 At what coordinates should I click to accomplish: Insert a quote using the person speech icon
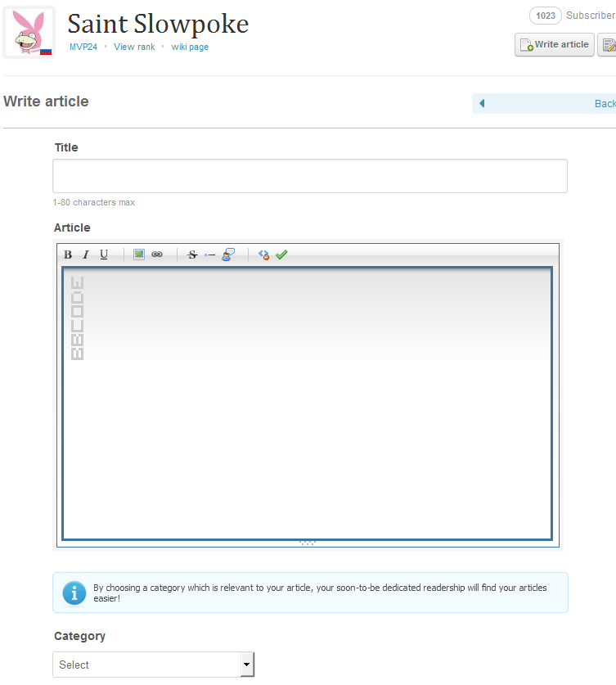[228, 255]
